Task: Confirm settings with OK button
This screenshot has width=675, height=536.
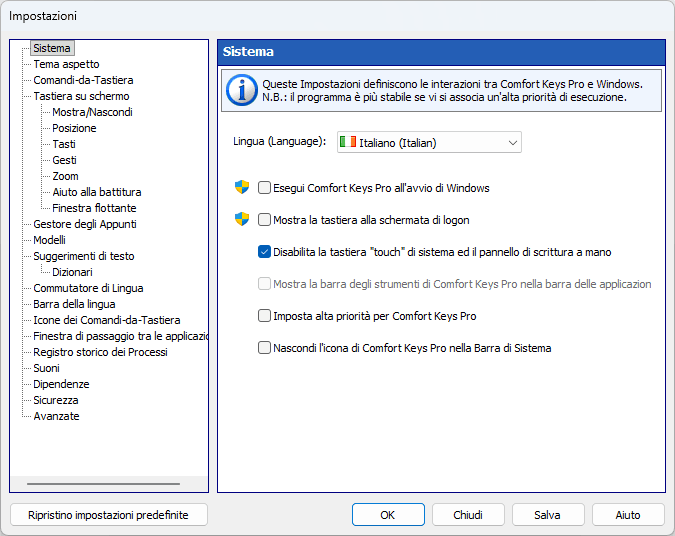Action: tap(388, 515)
